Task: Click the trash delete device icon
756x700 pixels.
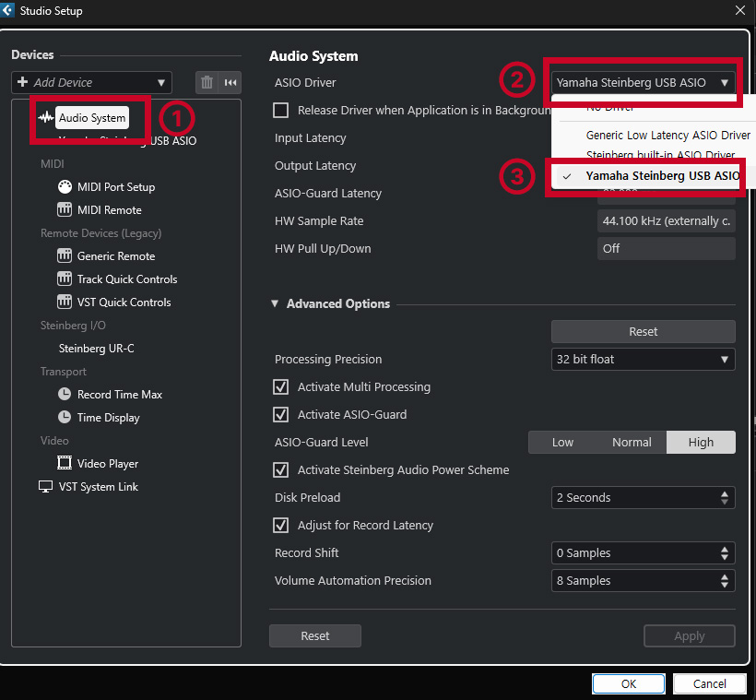Action: 207,82
